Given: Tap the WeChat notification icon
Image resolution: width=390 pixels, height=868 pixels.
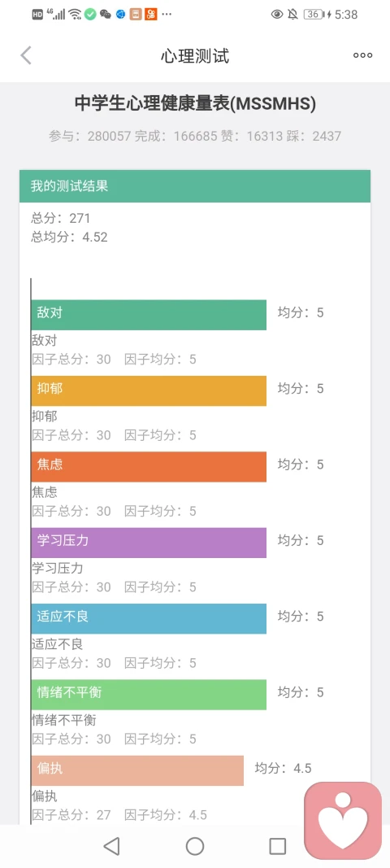Looking at the screenshot, I should coord(105,15).
